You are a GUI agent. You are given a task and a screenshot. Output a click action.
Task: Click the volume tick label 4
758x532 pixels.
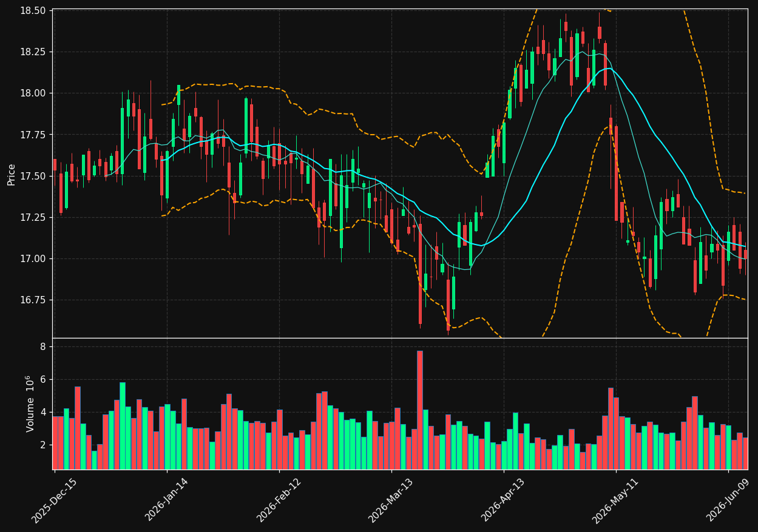pyautogui.click(x=43, y=412)
